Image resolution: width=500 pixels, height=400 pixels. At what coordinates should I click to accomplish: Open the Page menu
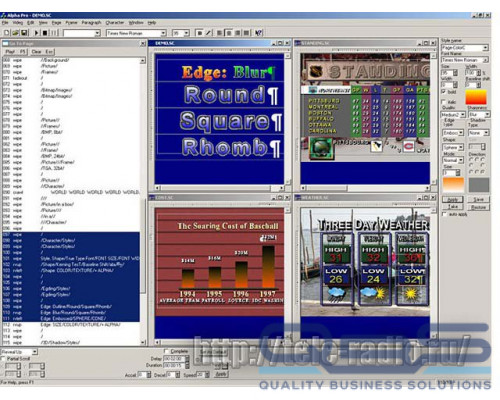click(56, 23)
